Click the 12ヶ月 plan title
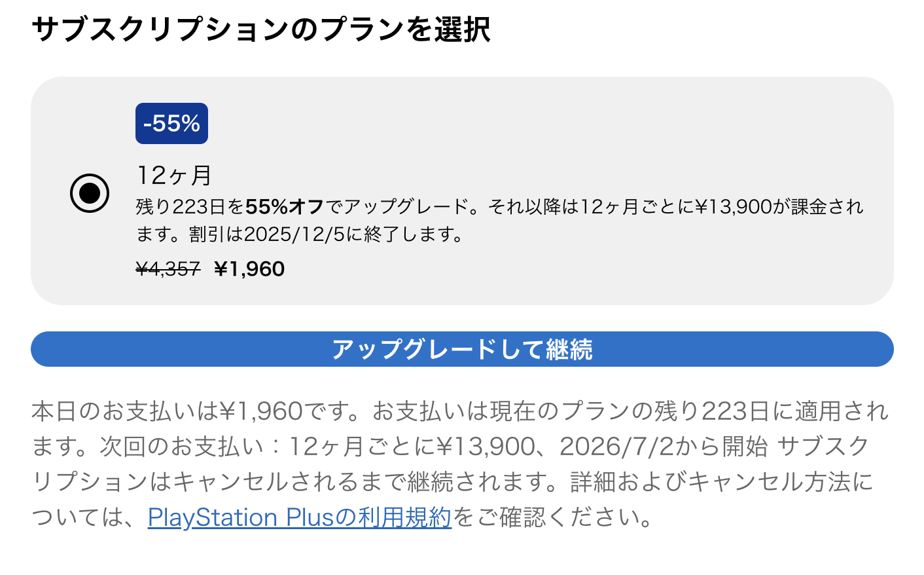 coord(174,176)
